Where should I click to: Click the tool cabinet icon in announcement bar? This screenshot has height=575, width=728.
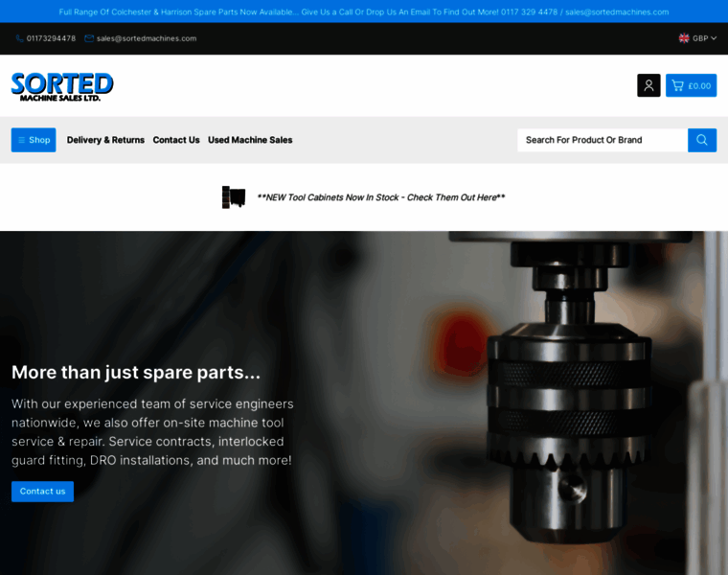pyautogui.click(x=234, y=197)
